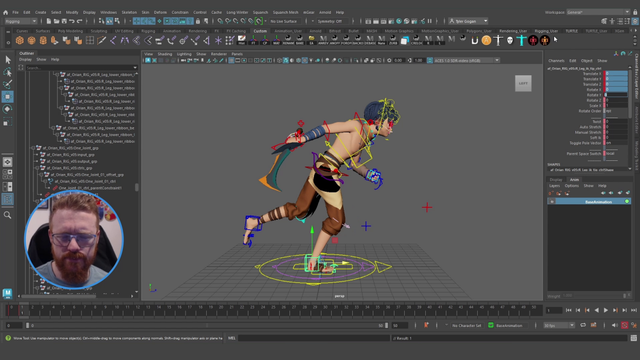This screenshot has height=360, width=640.
Task: Collapse the One_Joint_01_offset_grp node
Action: click(x=41, y=175)
